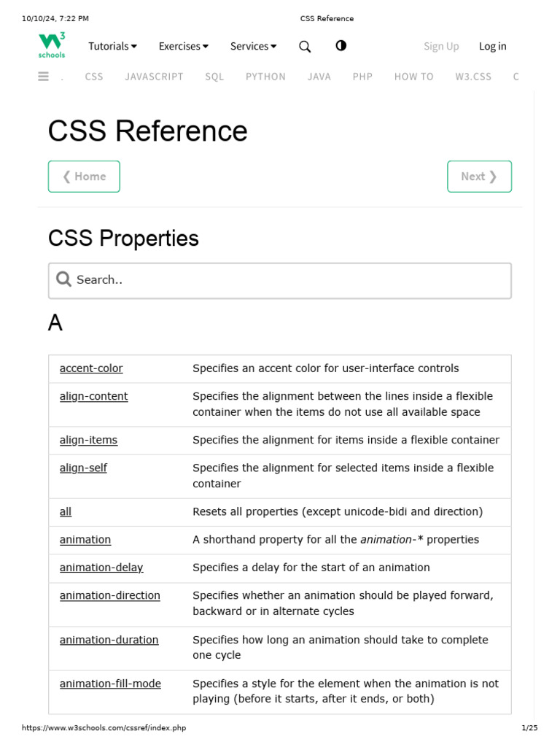The image size is (560, 747).
Task: Open the animation-direction property link
Action: pos(110,595)
